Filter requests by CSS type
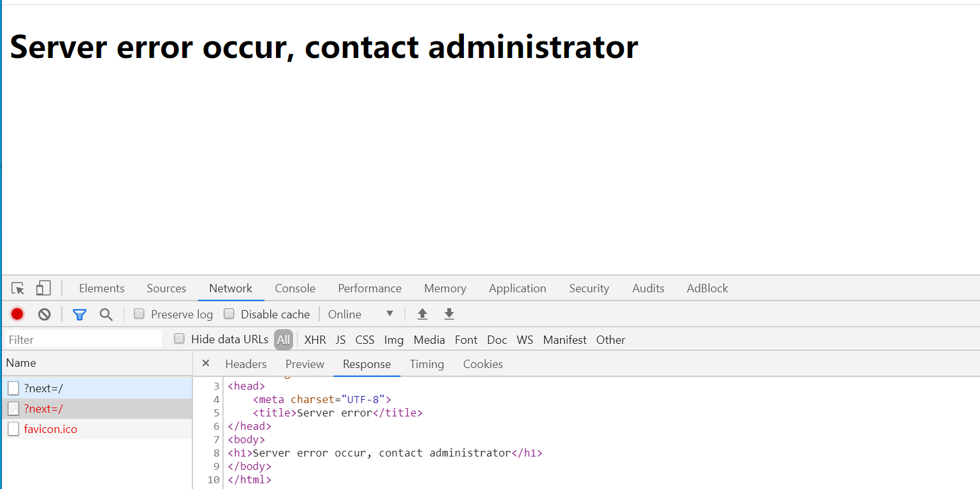The width and height of the screenshot is (980, 489). coord(364,339)
